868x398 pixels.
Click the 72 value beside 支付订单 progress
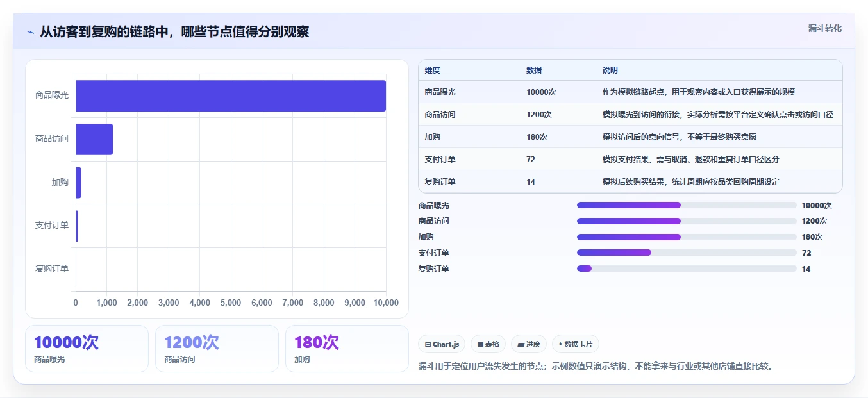tap(806, 253)
